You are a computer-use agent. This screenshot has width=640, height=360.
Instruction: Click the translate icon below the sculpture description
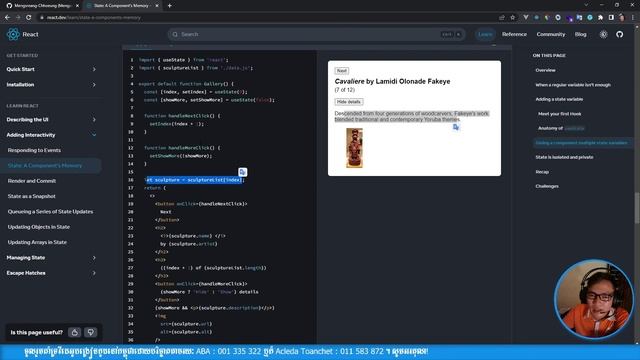[x=456, y=127]
